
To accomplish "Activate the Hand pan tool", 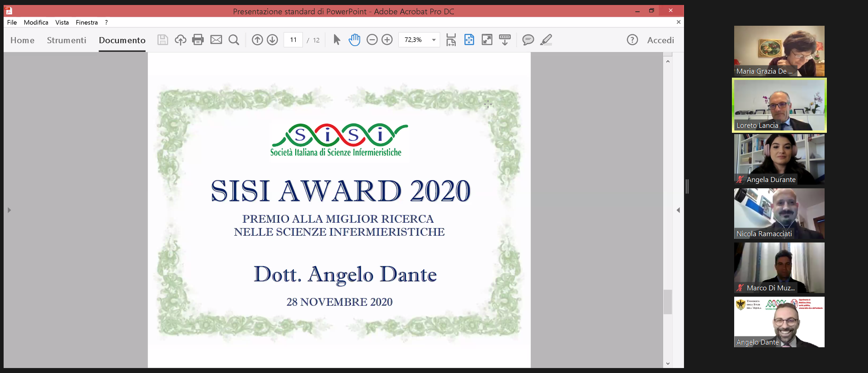I will pyautogui.click(x=354, y=40).
